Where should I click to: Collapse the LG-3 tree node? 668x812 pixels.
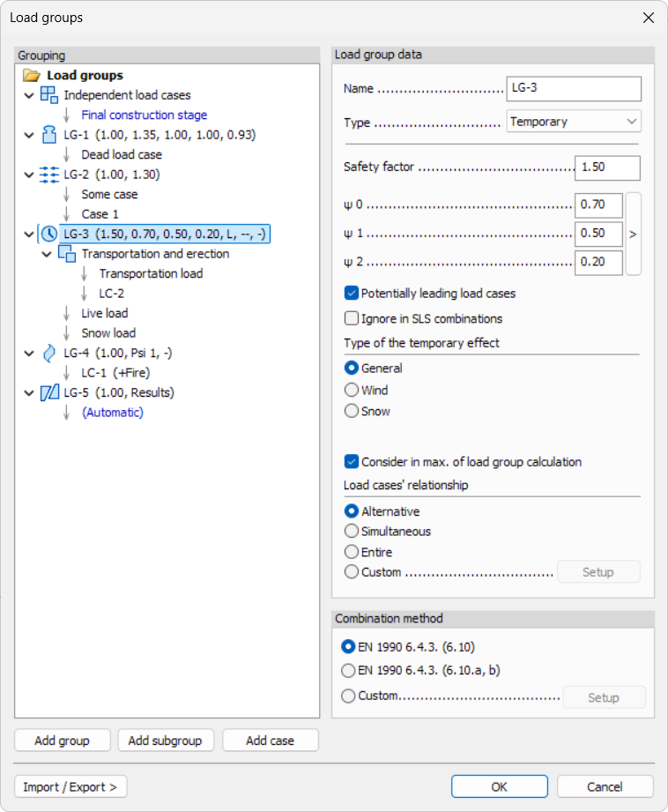click(x=29, y=235)
